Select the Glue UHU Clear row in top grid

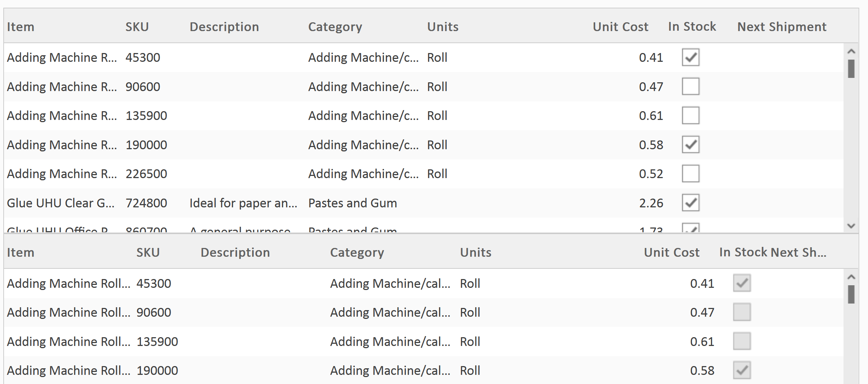click(x=60, y=203)
